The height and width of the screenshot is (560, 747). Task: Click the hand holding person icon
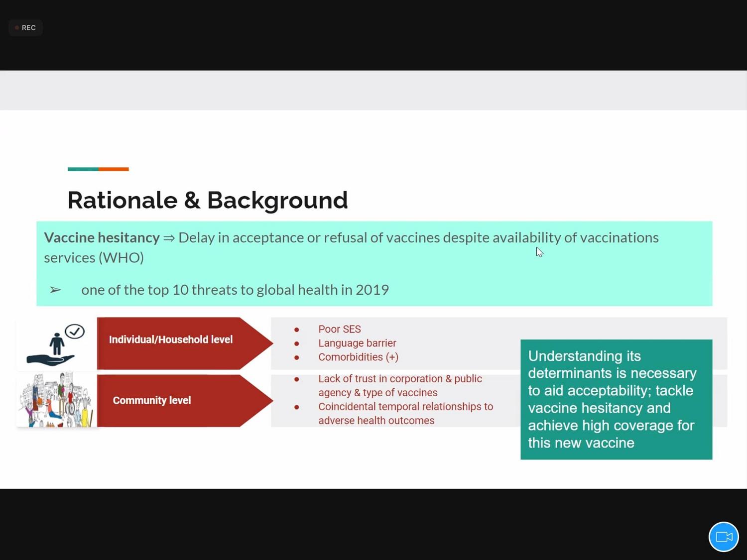coord(56,344)
